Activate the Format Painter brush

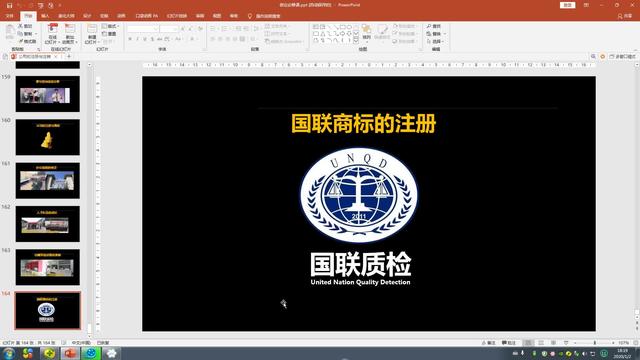point(28,41)
